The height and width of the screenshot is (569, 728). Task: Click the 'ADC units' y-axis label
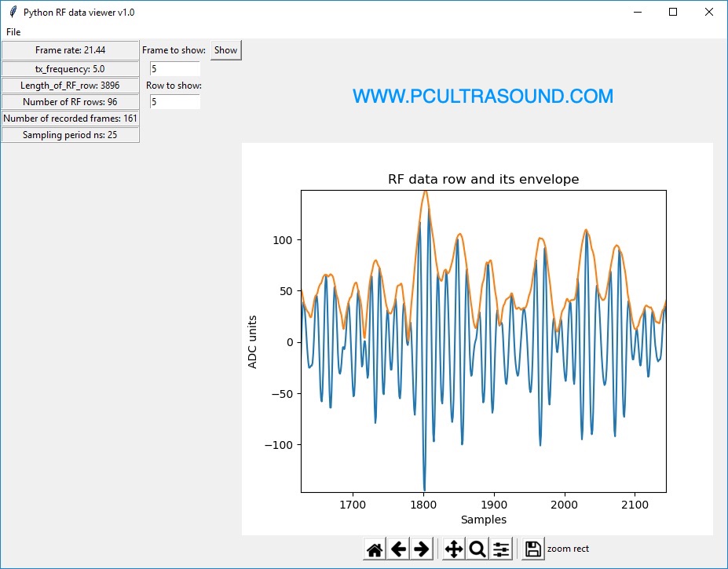pos(252,342)
